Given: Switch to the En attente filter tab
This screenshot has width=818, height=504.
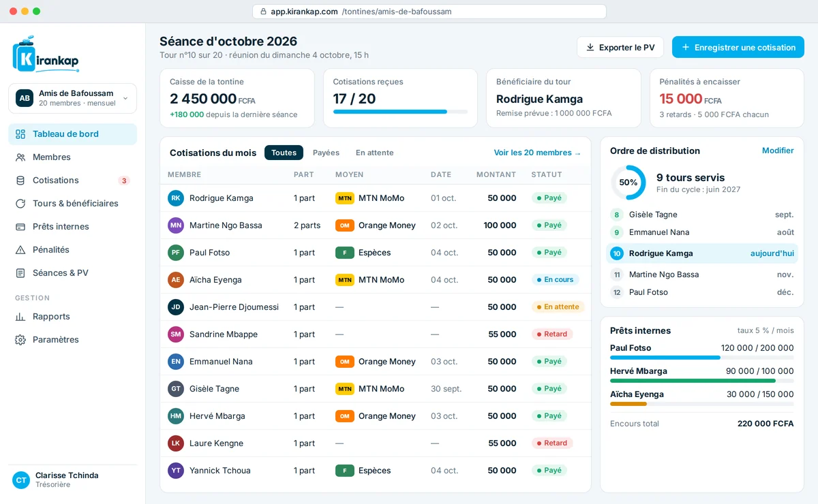Looking at the screenshot, I should (x=375, y=153).
